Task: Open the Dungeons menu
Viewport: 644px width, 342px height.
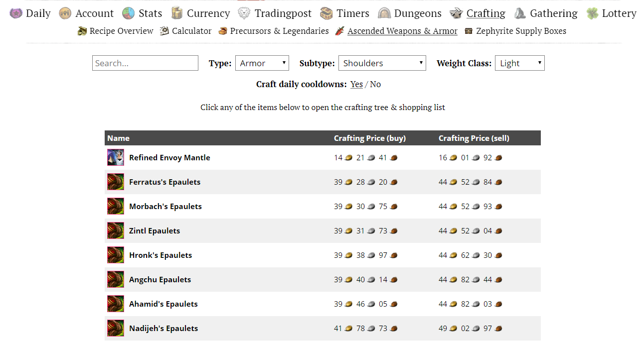Action: [x=418, y=13]
